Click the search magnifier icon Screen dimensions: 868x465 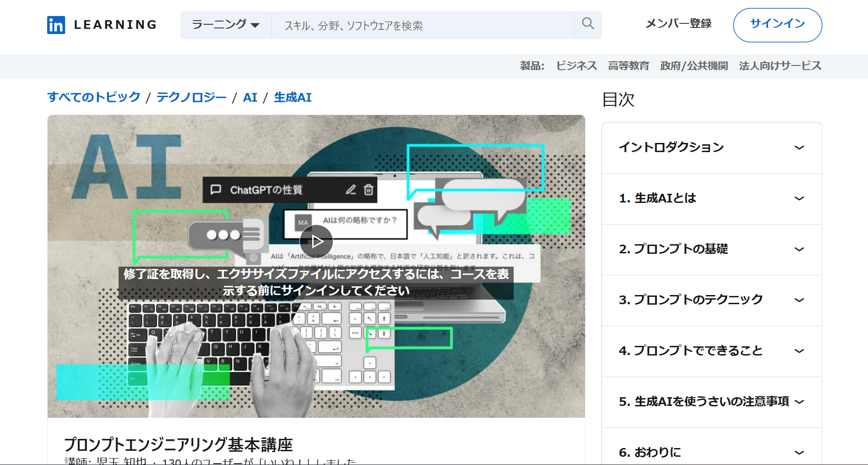(x=587, y=25)
